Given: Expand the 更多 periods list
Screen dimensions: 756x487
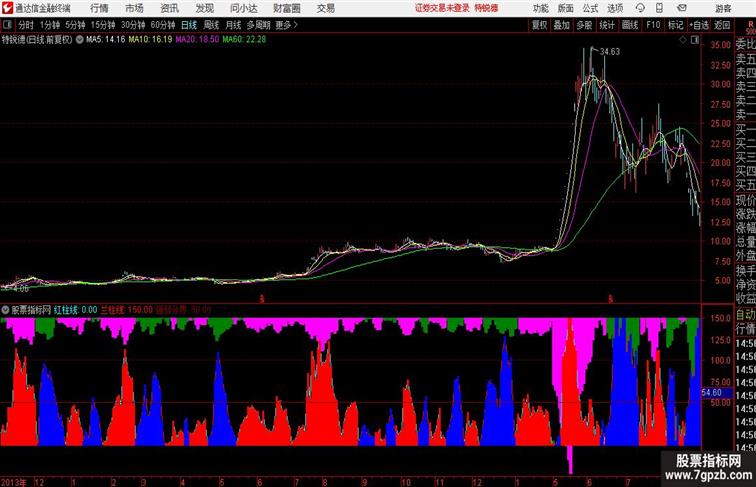Looking at the screenshot, I should (x=287, y=25).
